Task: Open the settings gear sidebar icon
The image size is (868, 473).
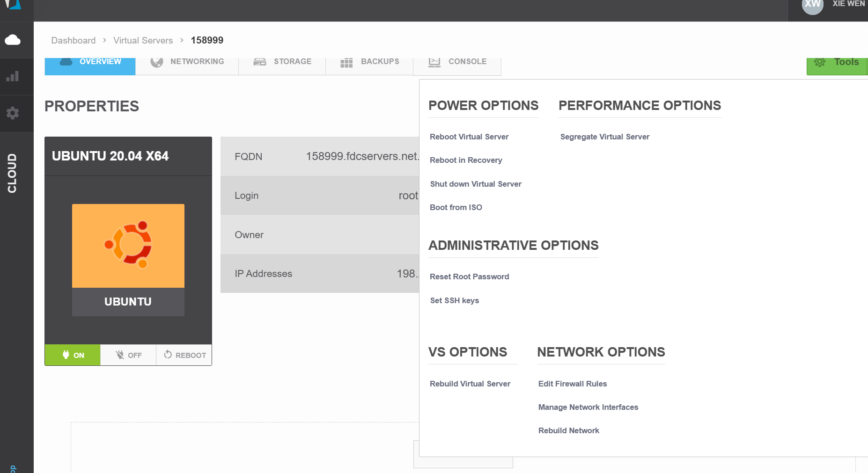Action: [13, 113]
